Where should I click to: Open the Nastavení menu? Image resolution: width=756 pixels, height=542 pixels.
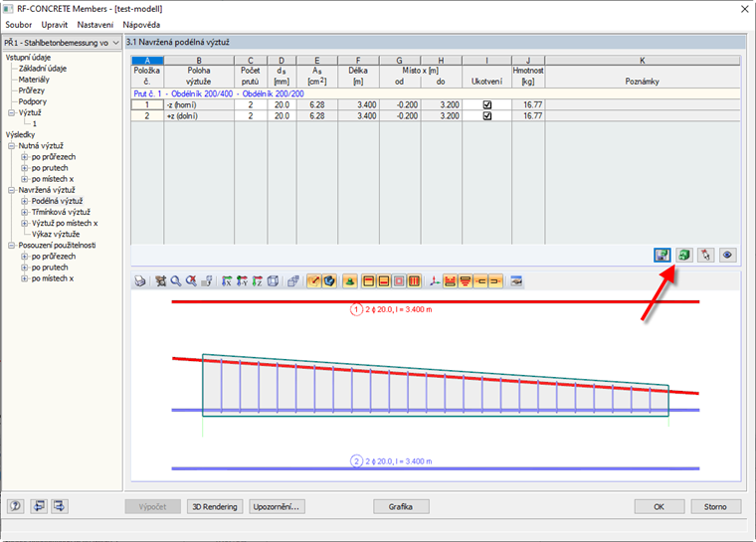pyautogui.click(x=95, y=25)
